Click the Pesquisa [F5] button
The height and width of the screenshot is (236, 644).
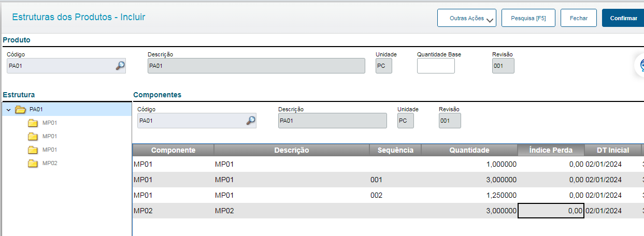[x=528, y=18]
